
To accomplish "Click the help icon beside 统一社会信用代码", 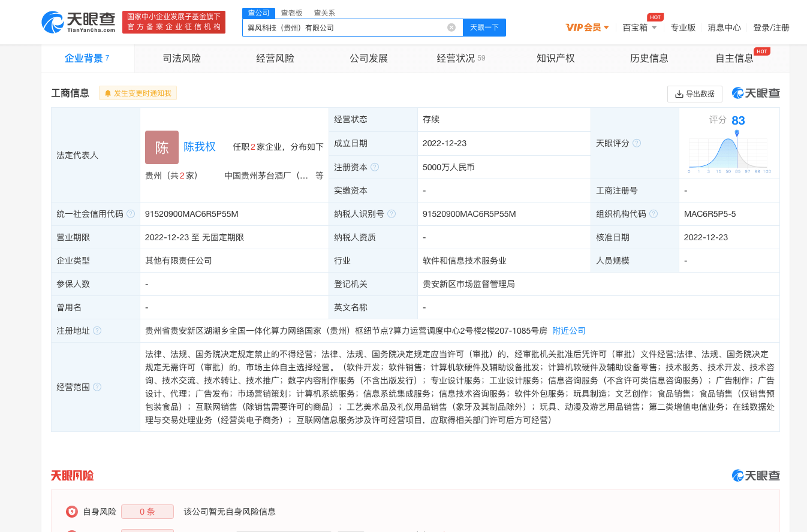I will point(131,214).
